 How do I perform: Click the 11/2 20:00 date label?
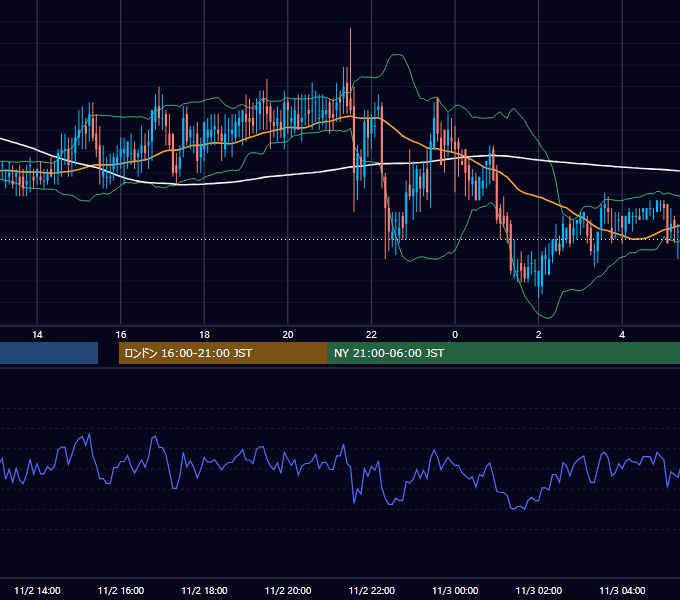288,590
